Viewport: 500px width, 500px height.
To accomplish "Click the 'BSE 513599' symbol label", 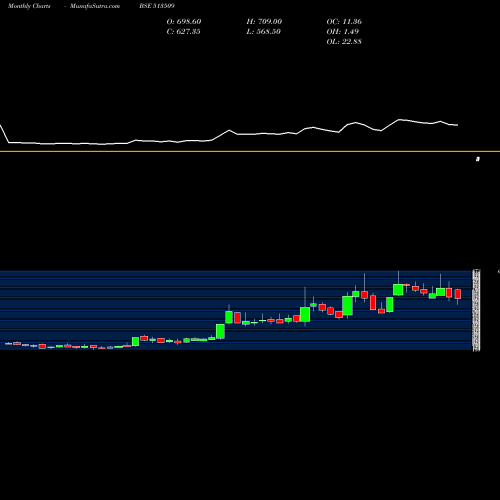I will click(x=157, y=6).
